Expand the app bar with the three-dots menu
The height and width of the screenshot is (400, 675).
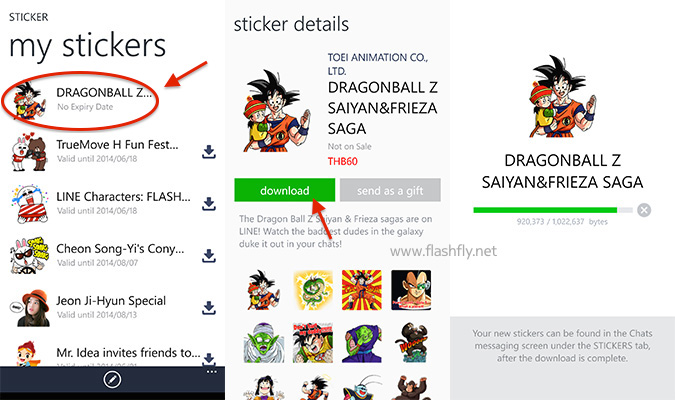210,371
